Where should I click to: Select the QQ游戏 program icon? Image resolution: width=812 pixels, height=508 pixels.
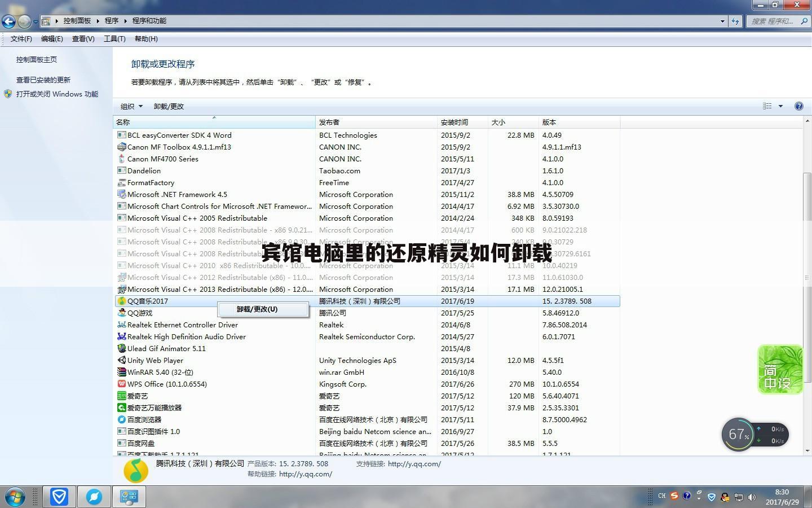click(x=121, y=313)
